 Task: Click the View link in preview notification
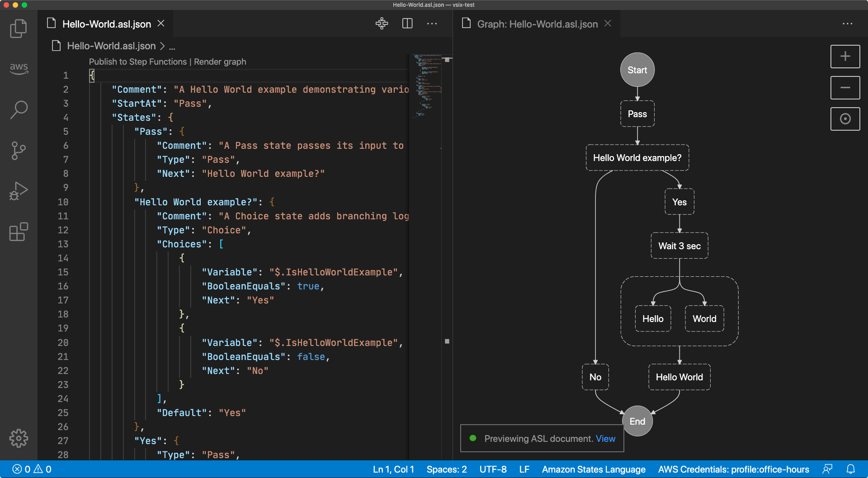click(605, 439)
